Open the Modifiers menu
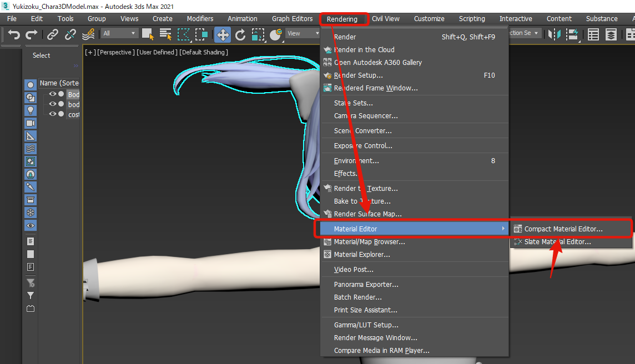 200,19
